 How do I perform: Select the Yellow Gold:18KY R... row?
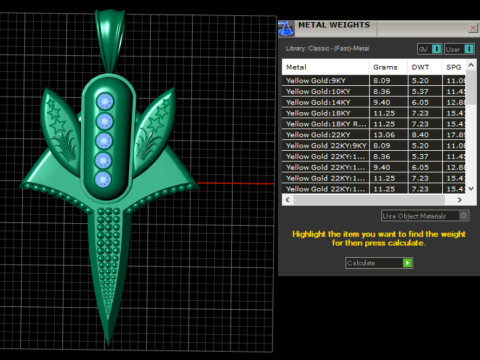pyautogui.click(x=374, y=124)
